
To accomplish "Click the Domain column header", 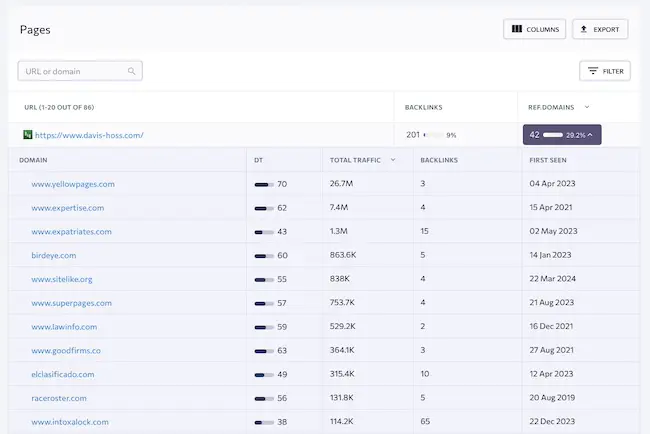I will coord(33,160).
